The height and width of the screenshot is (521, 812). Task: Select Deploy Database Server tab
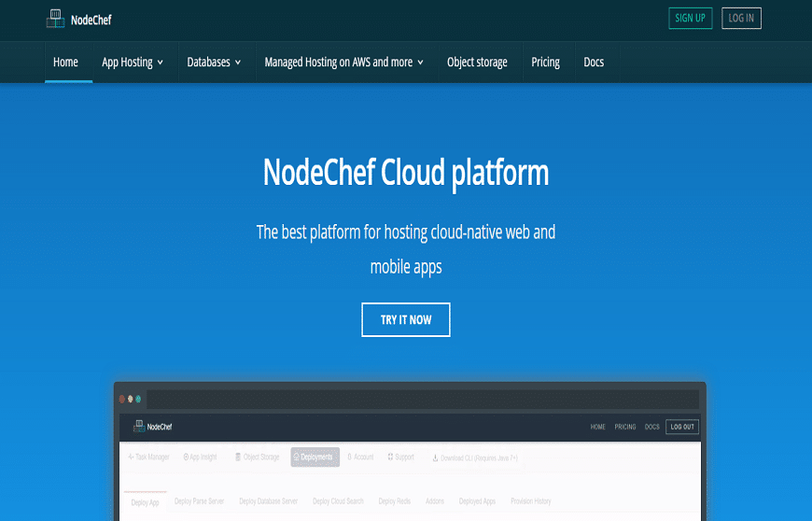point(268,501)
